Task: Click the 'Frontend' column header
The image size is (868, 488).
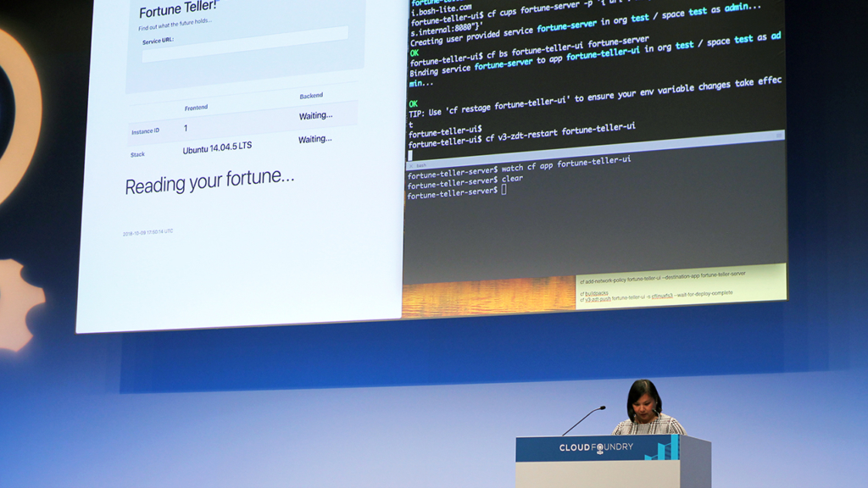Action: point(197,108)
